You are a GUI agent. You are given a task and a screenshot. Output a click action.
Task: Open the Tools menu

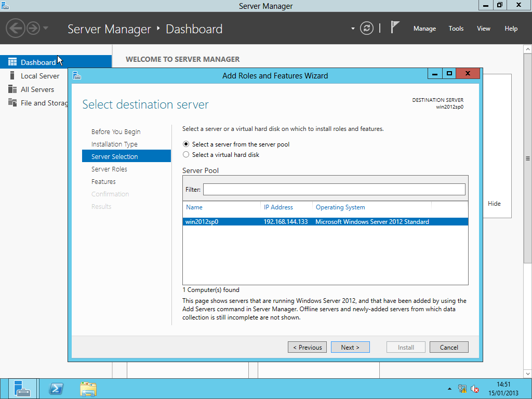point(456,29)
